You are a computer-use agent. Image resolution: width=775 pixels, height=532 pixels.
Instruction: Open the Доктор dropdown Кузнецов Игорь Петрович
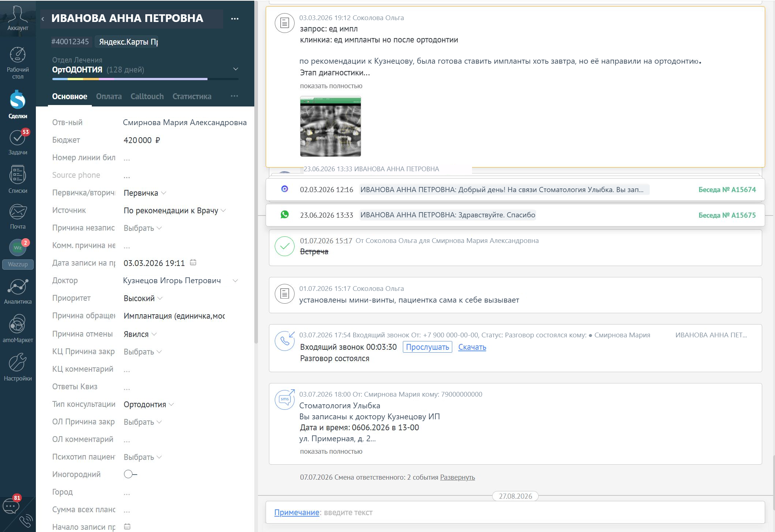pyautogui.click(x=180, y=281)
